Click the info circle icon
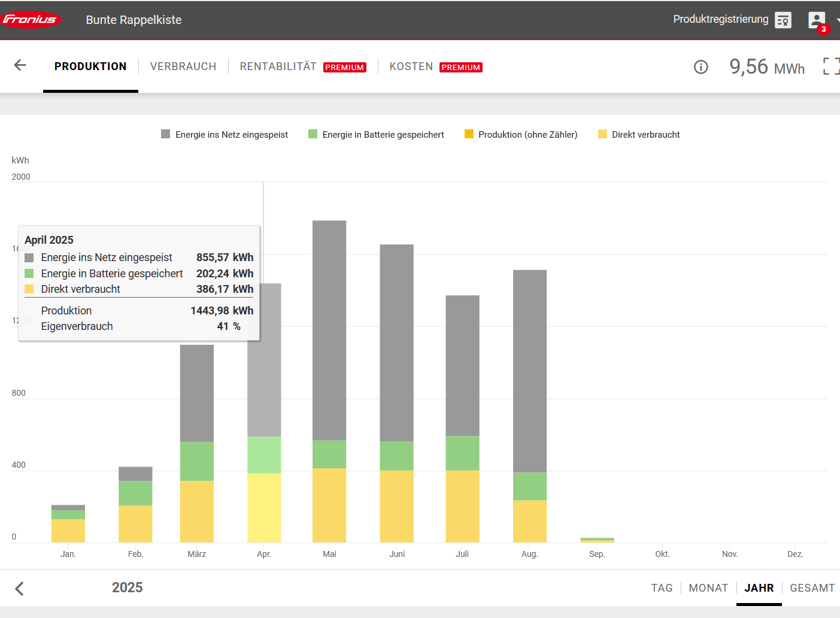Image resolution: width=840 pixels, height=618 pixels. coord(700,67)
